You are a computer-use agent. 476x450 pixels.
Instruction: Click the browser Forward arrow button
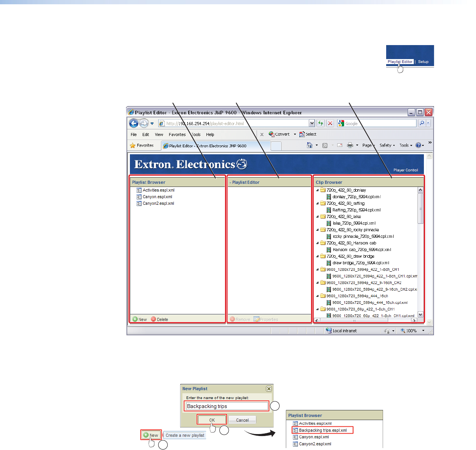tap(144, 123)
